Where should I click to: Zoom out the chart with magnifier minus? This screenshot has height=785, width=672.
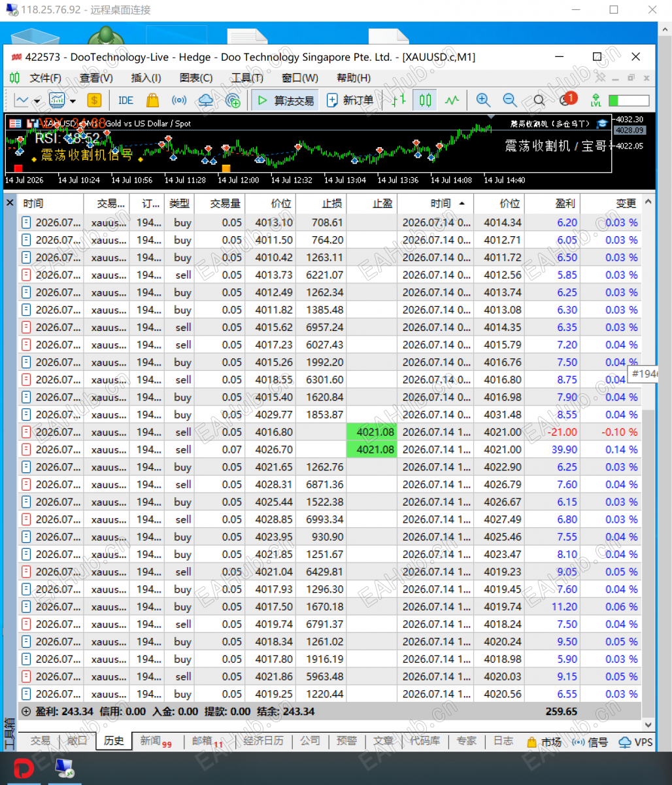point(510,100)
